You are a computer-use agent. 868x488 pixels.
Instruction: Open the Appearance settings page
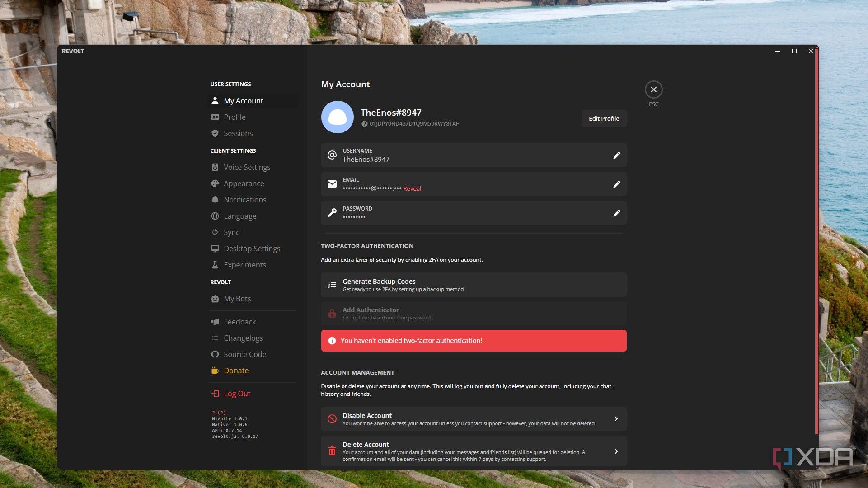pyautogui.click(x=253, y=183)
